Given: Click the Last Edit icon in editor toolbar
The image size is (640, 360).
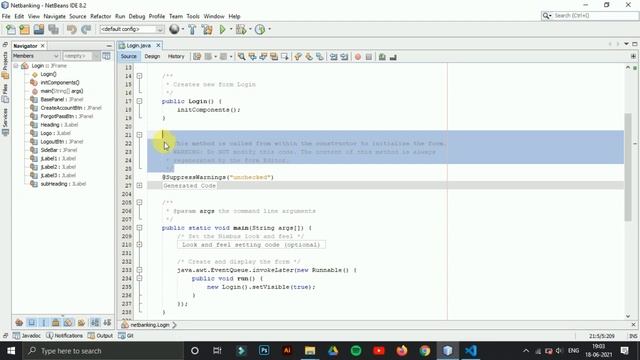Looking at the screenshot, I should coord(197,57).
